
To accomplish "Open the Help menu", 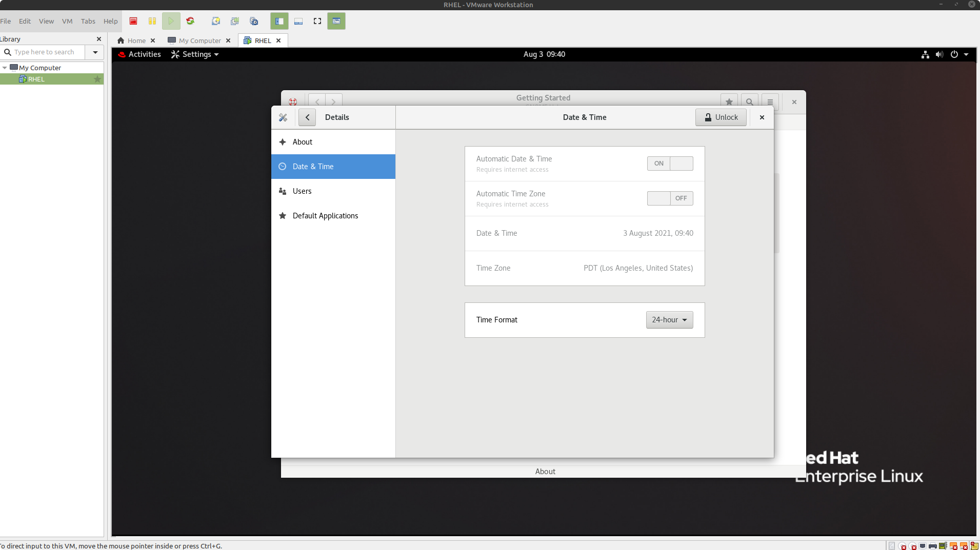I will 110,21.
